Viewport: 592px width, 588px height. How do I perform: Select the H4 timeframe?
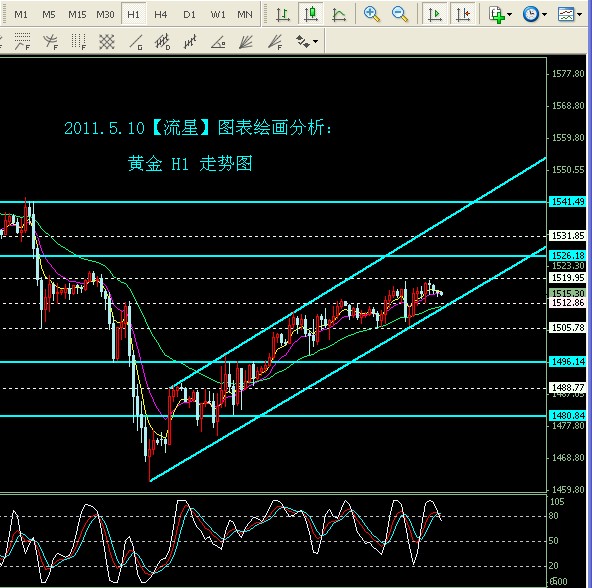click(160, 14)
